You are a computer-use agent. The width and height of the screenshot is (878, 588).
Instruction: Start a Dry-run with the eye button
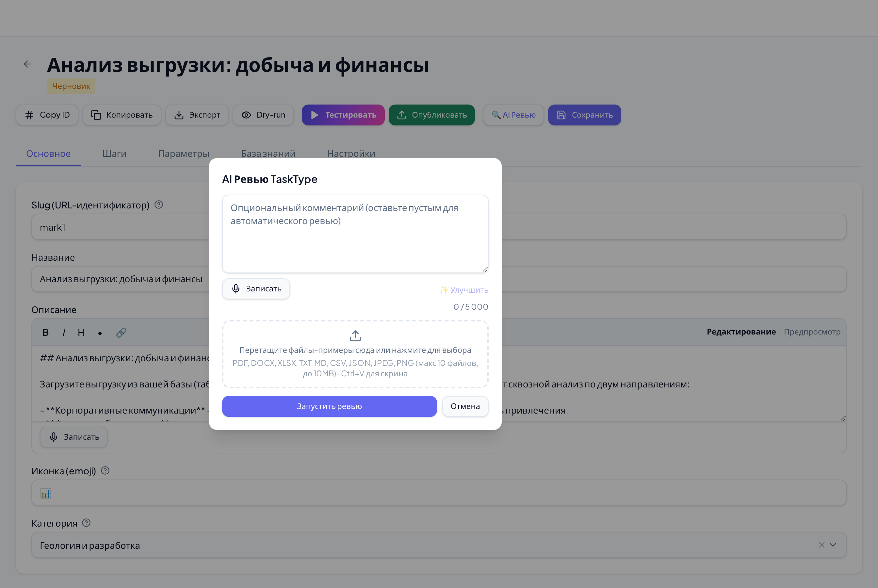263,115
